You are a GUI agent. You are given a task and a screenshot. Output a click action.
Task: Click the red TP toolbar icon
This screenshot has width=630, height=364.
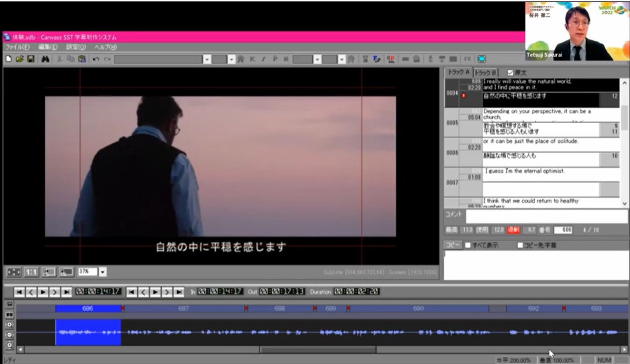pyautogui.click(x=391, y=59)
